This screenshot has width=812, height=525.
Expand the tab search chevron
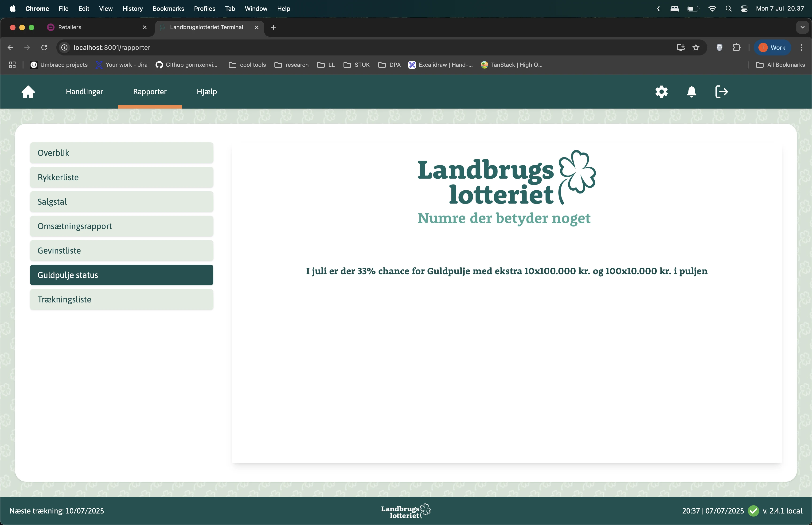pos(802,27)
